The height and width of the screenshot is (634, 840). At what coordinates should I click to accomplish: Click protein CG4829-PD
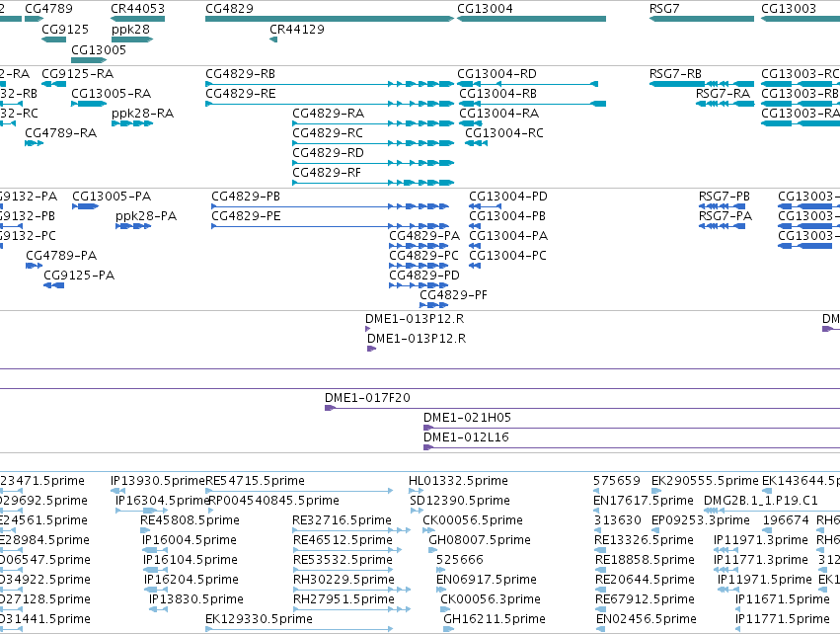click(424, 276)
